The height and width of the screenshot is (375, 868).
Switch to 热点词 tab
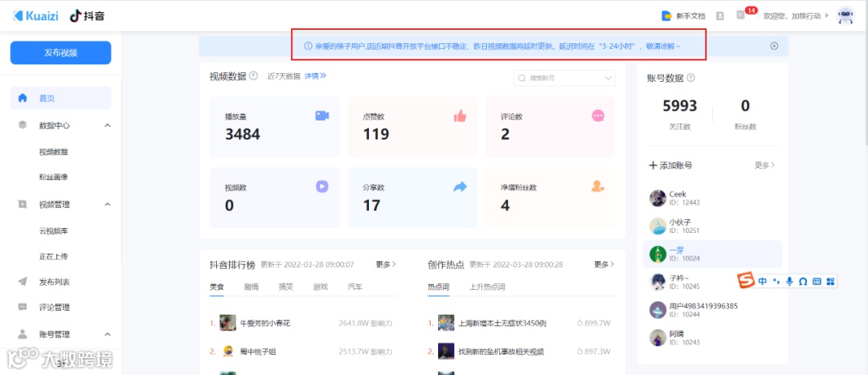(439, 287)
